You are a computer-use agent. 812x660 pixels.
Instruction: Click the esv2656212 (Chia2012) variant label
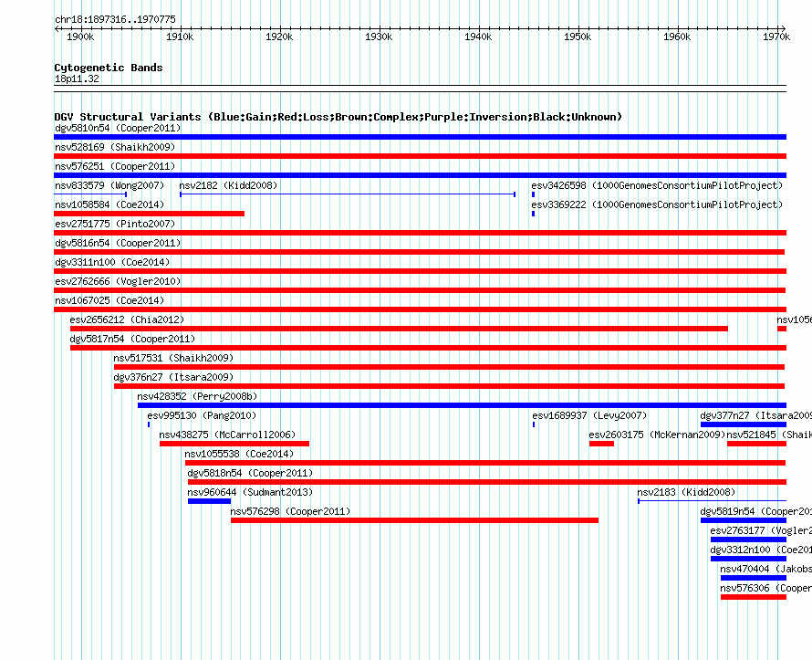127,320
